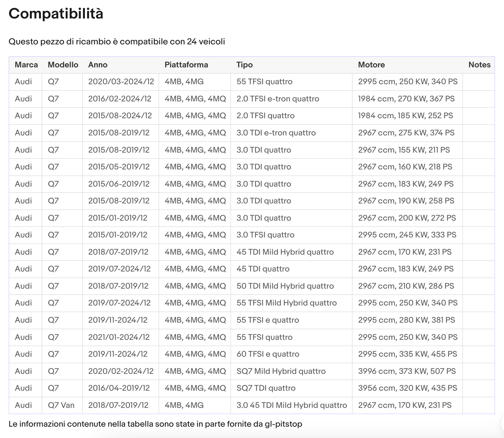Select the Q7 Van model cell
The height and width of the screenshot is (438, 504).
(x=62, y=405)
